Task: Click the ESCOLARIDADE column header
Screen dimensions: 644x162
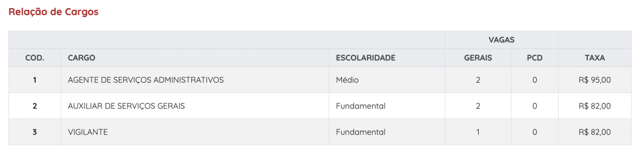Action: (387, 58)
